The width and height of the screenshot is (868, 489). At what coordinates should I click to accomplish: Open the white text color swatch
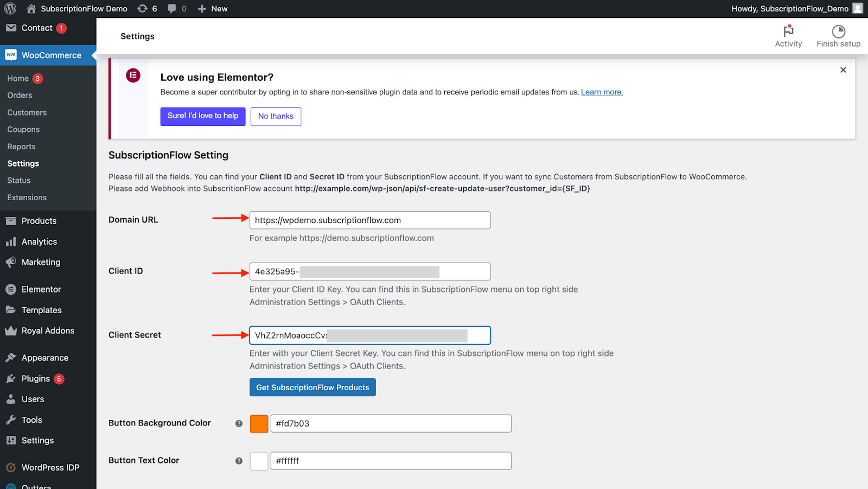(259, 461)
